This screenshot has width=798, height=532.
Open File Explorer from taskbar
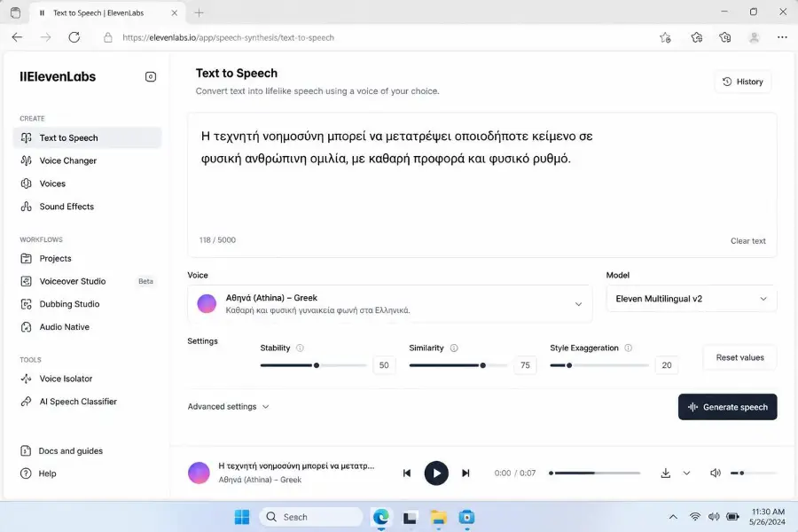[438, 517]
